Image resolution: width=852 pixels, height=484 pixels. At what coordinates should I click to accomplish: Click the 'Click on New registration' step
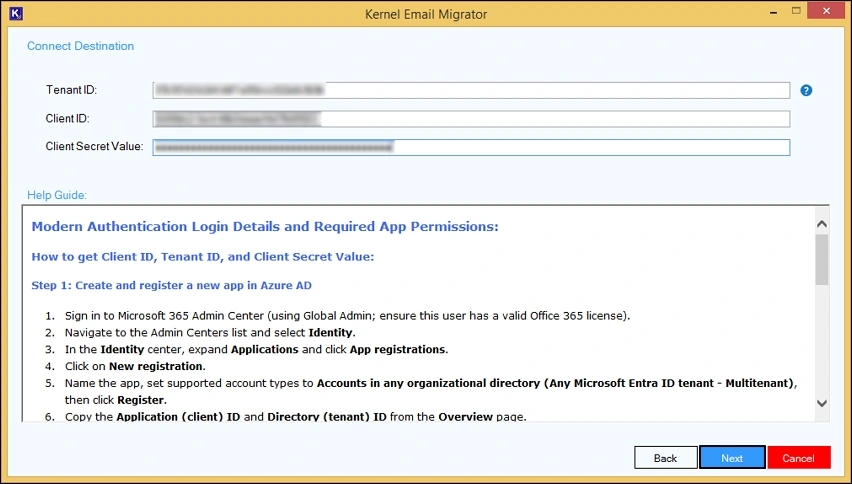coord(135,366)
